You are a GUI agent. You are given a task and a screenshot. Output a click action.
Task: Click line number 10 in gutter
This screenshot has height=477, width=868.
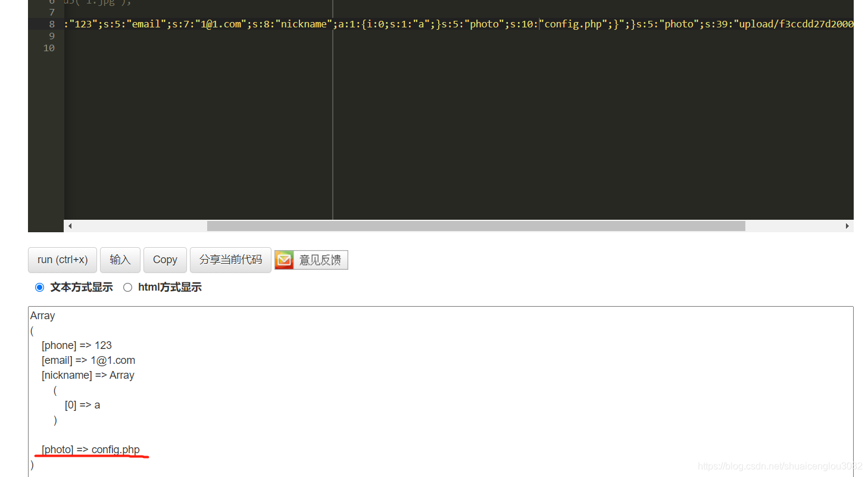coord(49,48)
